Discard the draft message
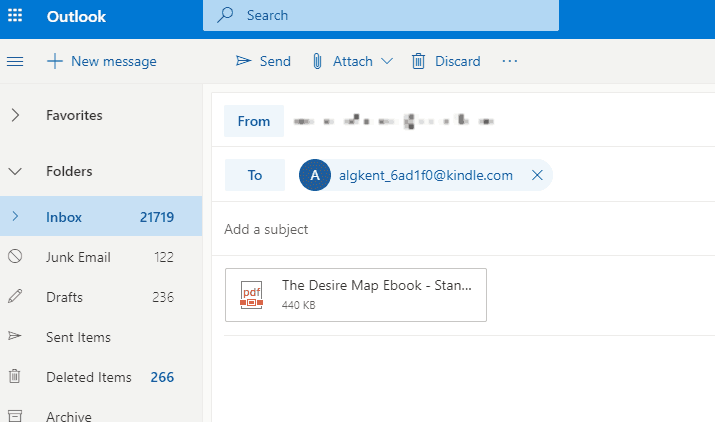Image resolution: width=715 pixels, height=422 pixels. point(446,61)
